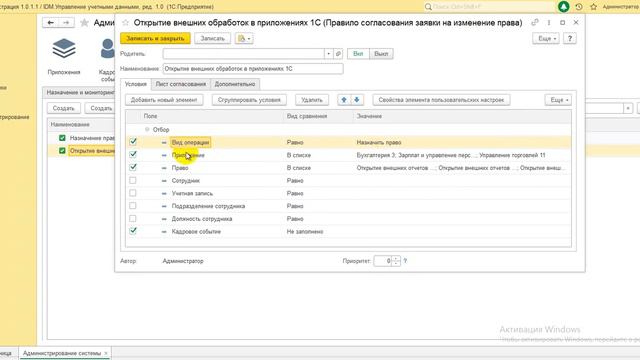Open Кадровые события person icon
This screenshot has width=640, height=360.
107,49
